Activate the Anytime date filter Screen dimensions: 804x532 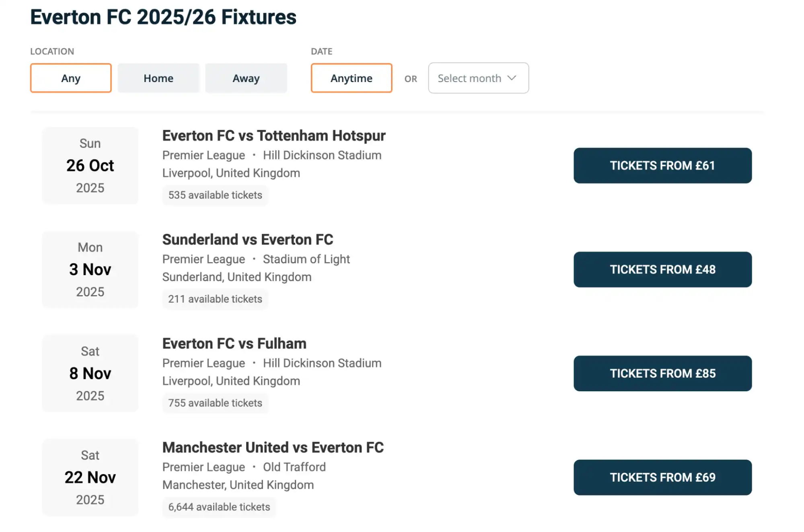click(x=351, y=78)
